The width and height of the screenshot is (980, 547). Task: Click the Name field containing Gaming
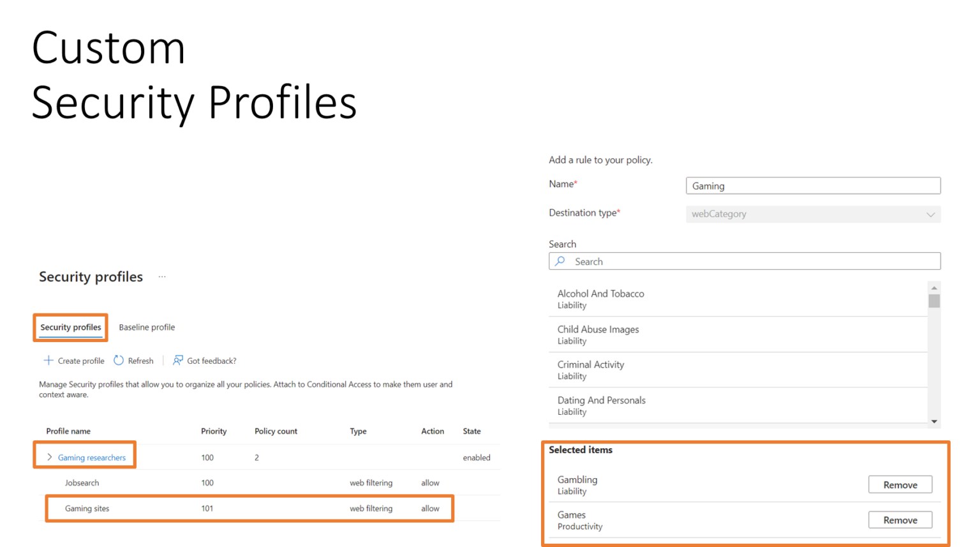point(813,185)
